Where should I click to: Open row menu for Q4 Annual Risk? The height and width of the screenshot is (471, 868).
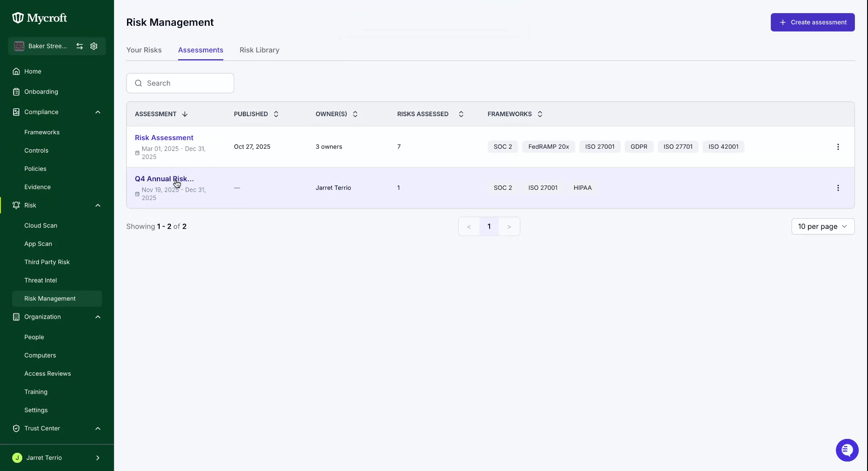pyautogui.click(x=838, y=188)
